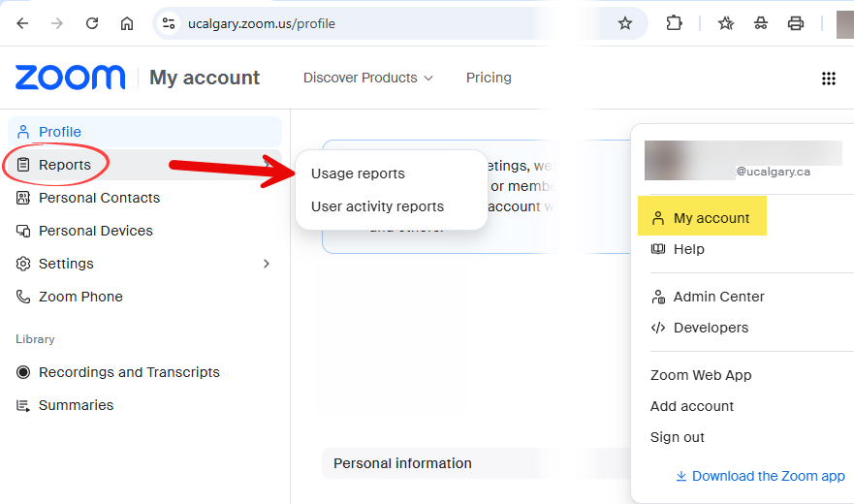Launch Zoom Web App from the menu
The height and width of the screenshot is (504, 854).
click(x=701, y=375)
